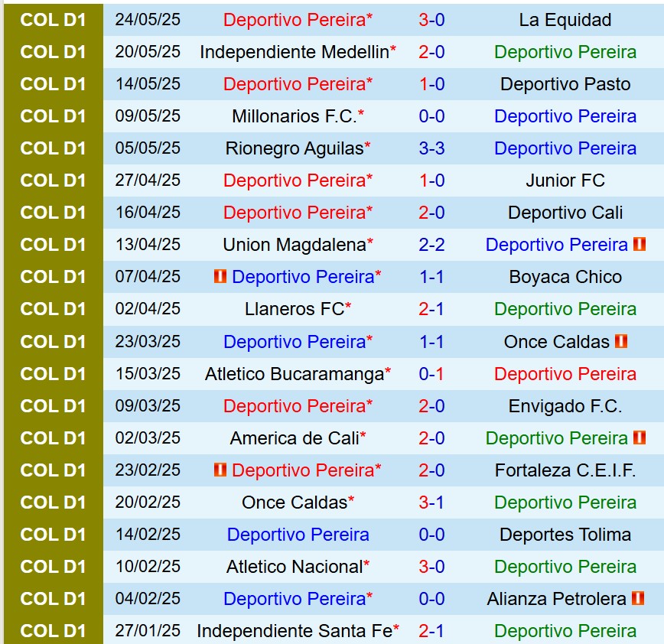Open the Deportes Tolima team page
664x644 pixels.
[565, 534]
